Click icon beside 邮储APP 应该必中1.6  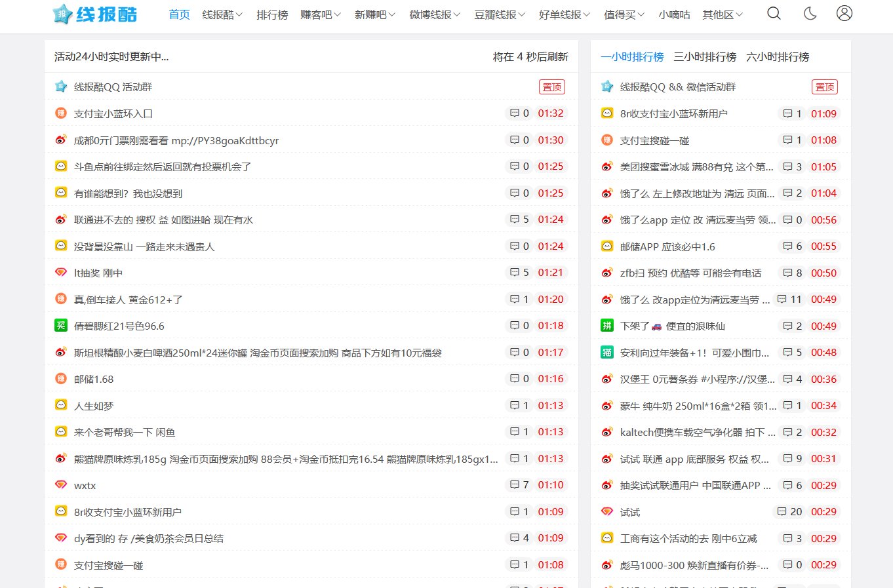[607, 246]
